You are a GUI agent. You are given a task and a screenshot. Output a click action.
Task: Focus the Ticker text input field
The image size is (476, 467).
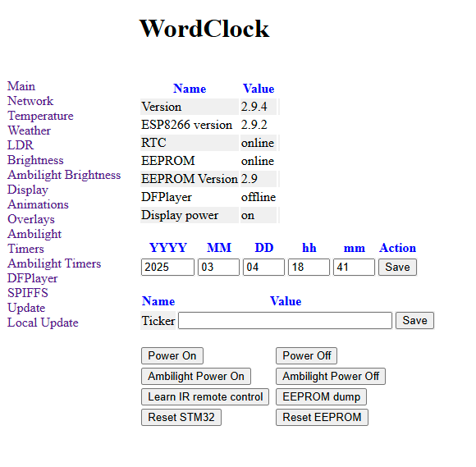285,321
